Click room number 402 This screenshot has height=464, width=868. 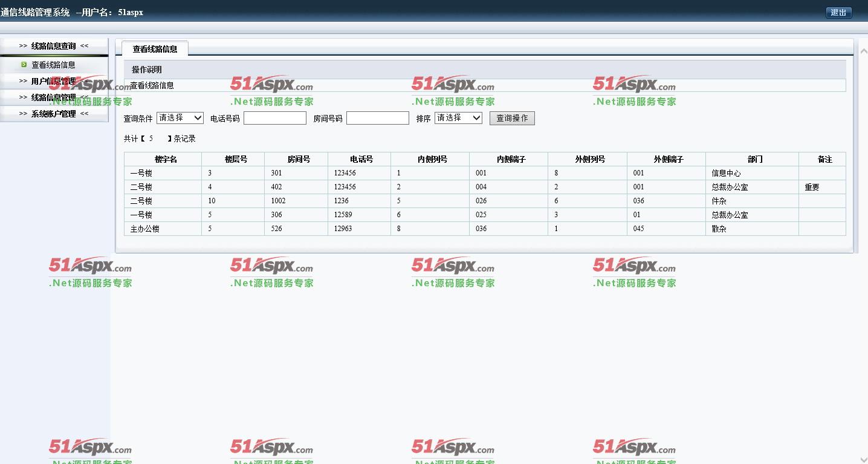[276, 187]
